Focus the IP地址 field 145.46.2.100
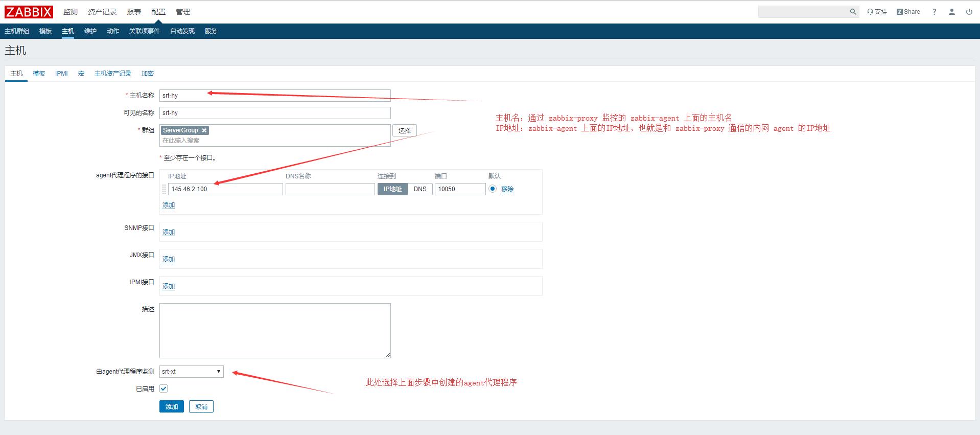This screenshot has width=980, height=435. pyautogui.click(x=225, y=189)
